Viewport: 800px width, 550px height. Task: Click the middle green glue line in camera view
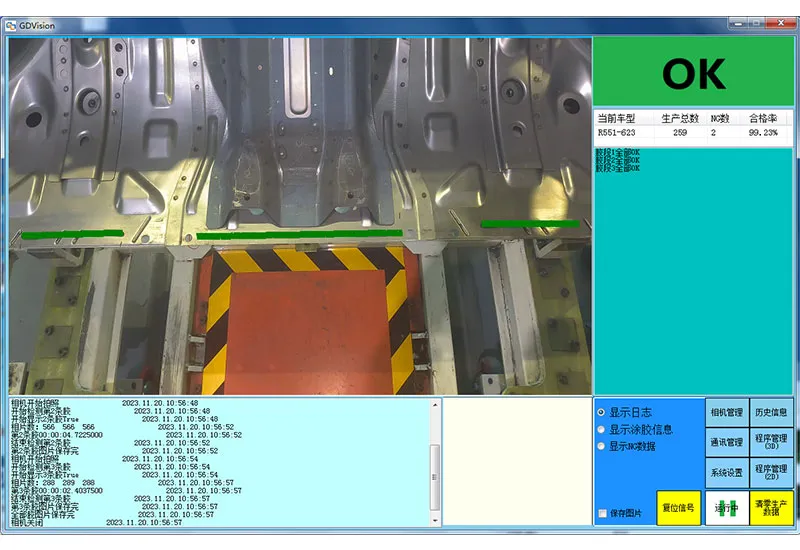[299, 234]
